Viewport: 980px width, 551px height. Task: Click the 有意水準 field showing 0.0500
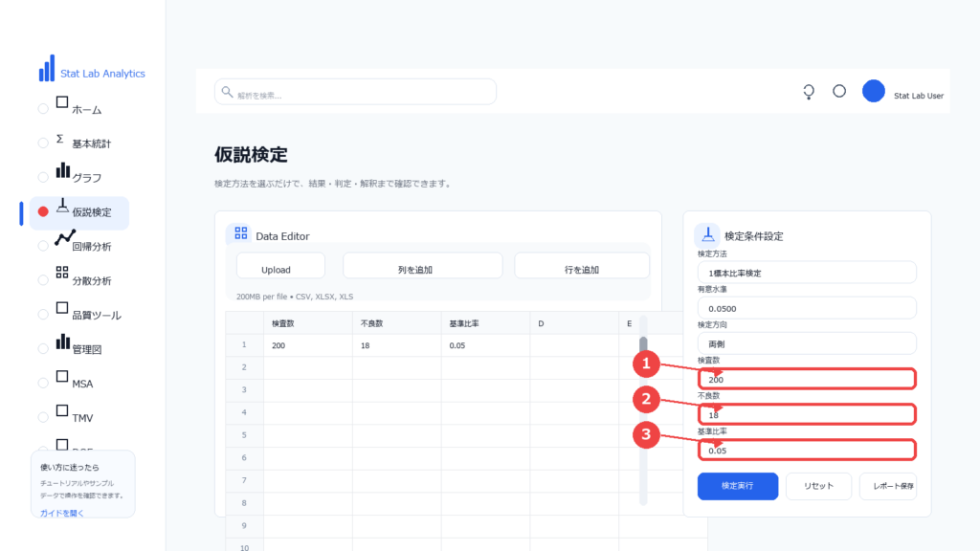pos(807,308)
